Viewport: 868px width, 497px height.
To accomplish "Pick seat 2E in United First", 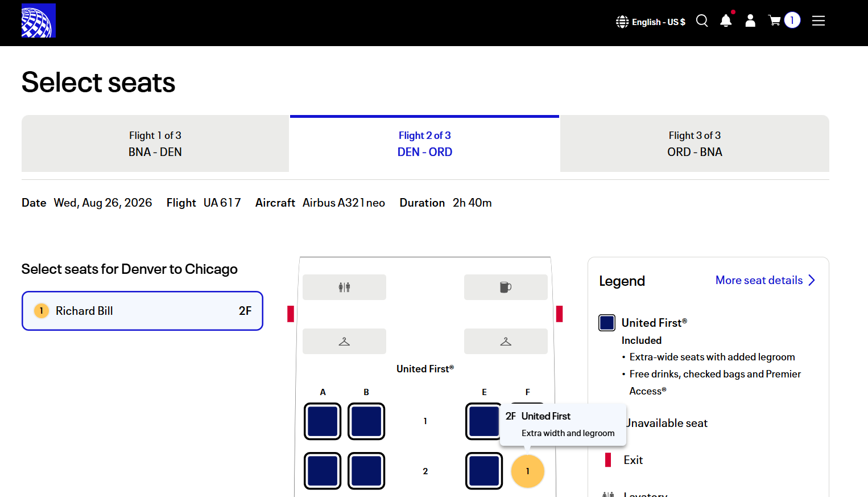I will coord(484,471).
